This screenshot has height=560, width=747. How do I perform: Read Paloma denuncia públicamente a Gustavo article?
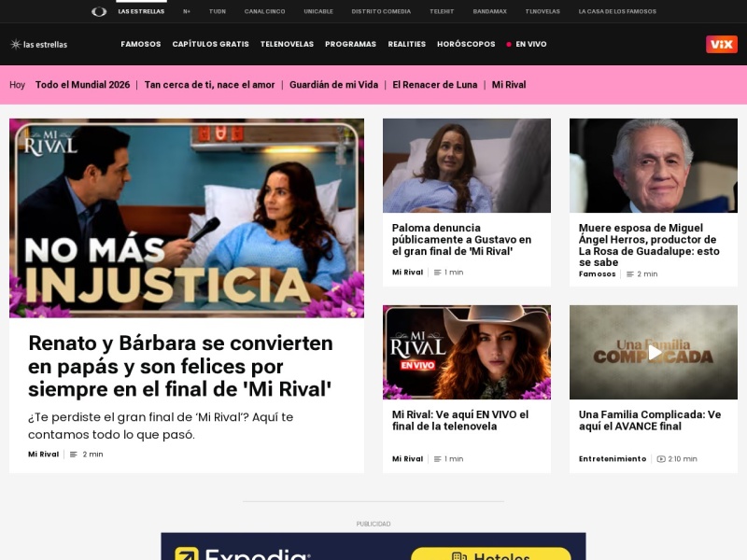(x=461, y=240)
